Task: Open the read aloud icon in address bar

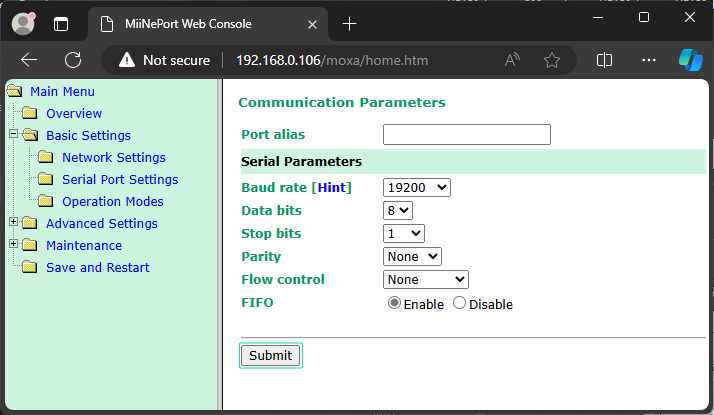Action: (x=513, y=60)
